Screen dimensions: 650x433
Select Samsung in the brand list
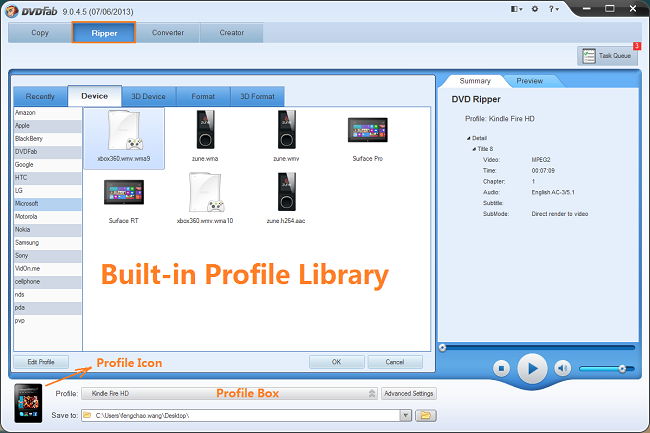point(48,243)
